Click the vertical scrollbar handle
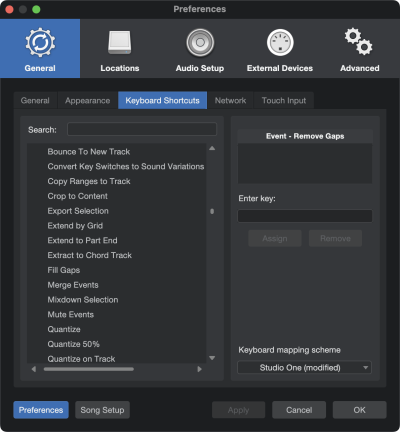Viewport: 400px width, 432px height. tap(212, 211)
